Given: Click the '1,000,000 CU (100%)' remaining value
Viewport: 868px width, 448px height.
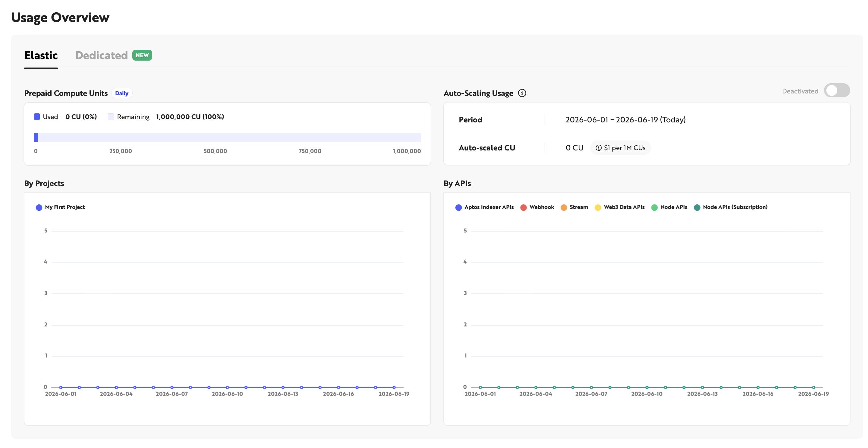Looking at the screenshot, I should click(190, 117).
